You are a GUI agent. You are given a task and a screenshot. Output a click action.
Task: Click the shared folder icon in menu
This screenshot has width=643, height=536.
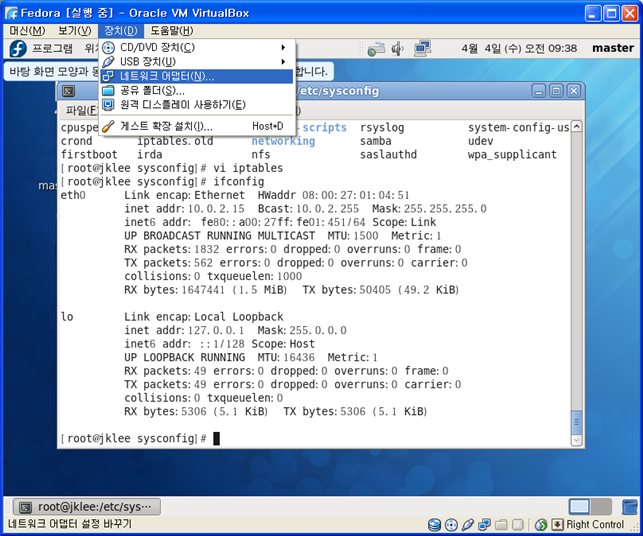(x=108, y=90)
